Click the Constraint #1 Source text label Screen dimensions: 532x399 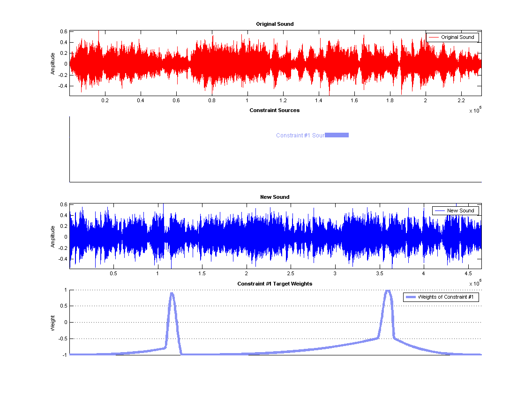(x=300, y=136)
